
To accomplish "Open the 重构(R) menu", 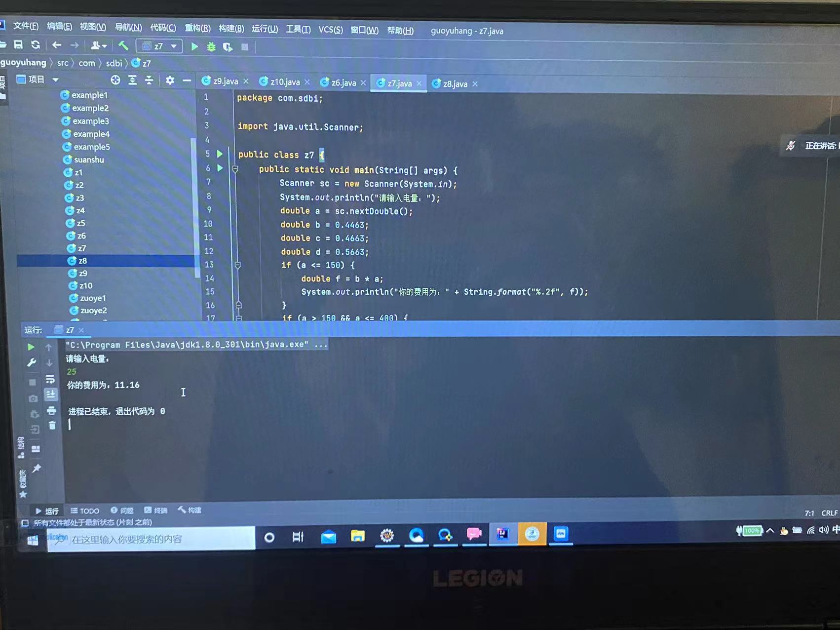I will (x=197, y=28).
